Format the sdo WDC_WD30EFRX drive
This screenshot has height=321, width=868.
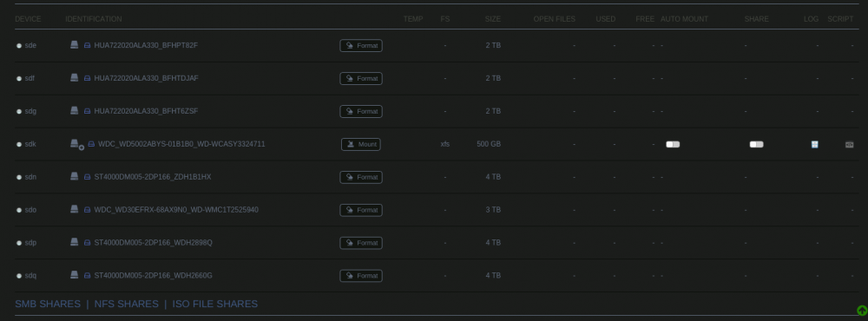pyautogui.click(x=361, y=210)
